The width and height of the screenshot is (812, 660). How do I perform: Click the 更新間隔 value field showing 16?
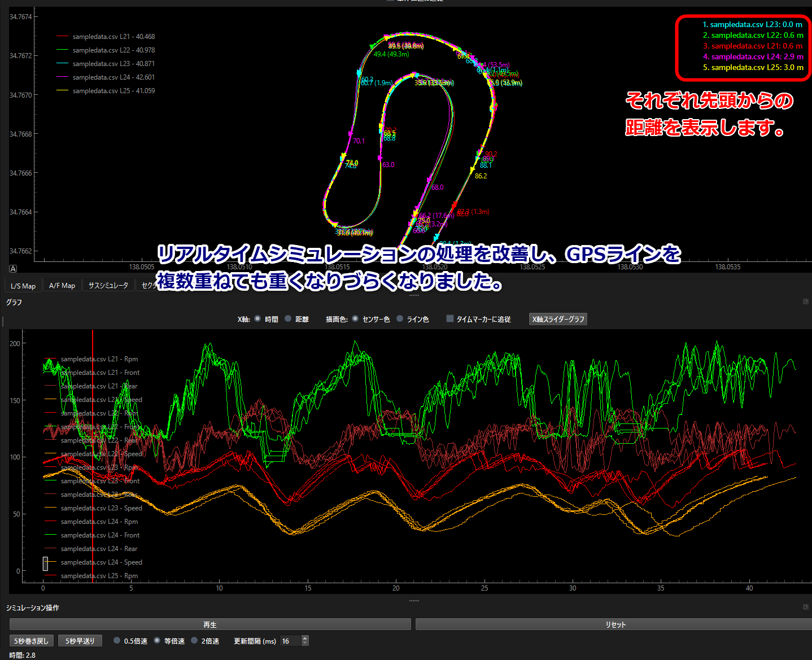pos(289,641)
